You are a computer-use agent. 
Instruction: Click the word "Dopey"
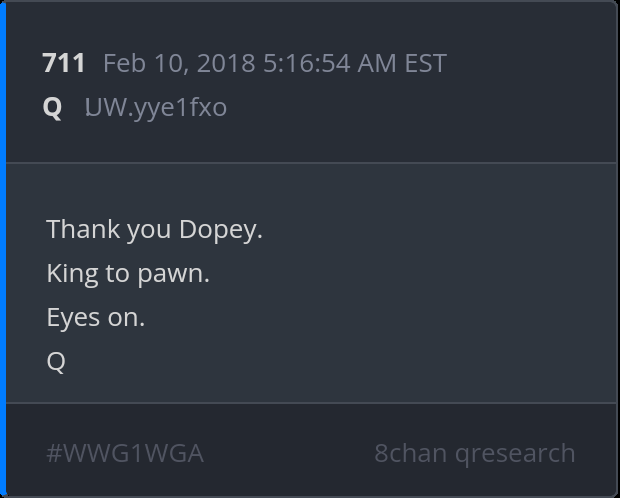coord(218,229)
